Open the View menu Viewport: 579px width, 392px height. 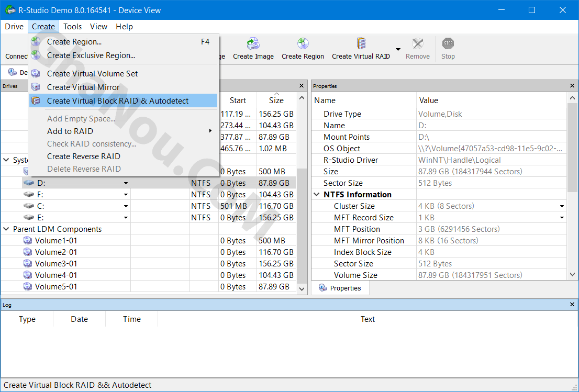pos(98,27)
